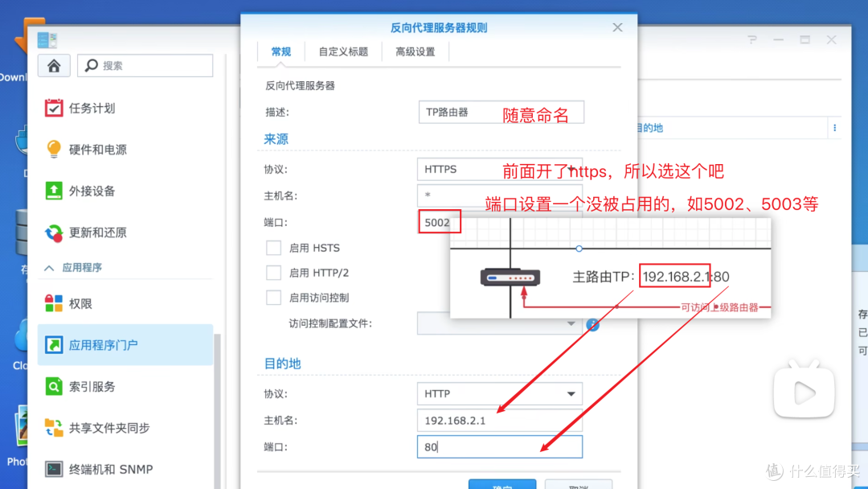The image size is (868, 489).
Task: Click the Control Panel 搜索 search box
Action: pyautogui.click(x=145, y=65)
